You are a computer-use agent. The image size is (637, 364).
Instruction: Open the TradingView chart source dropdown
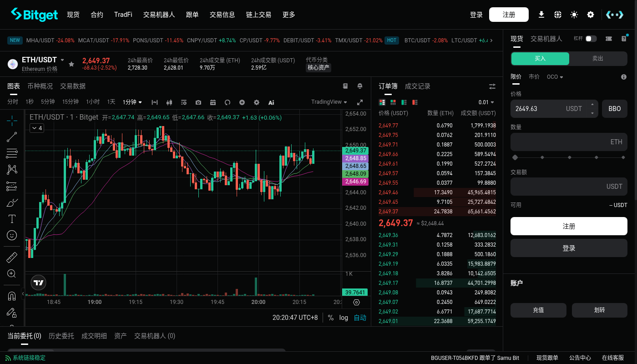(329, 102)
